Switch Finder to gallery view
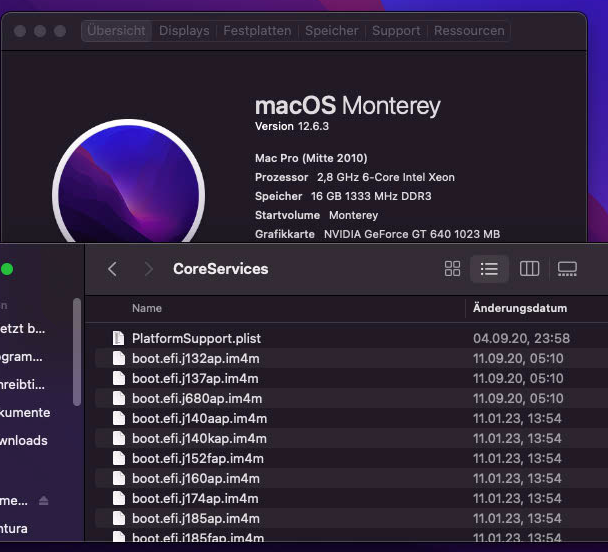 coord(567,269)
